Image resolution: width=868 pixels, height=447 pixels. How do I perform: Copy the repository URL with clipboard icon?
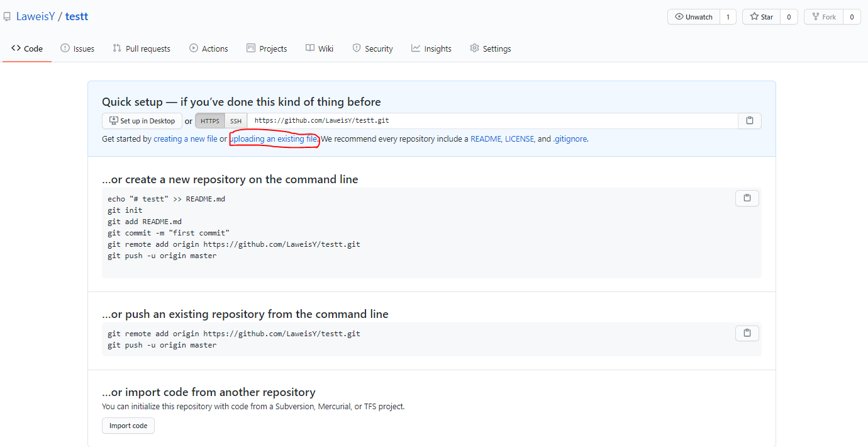pyautogui.click(x=749, y=121)
